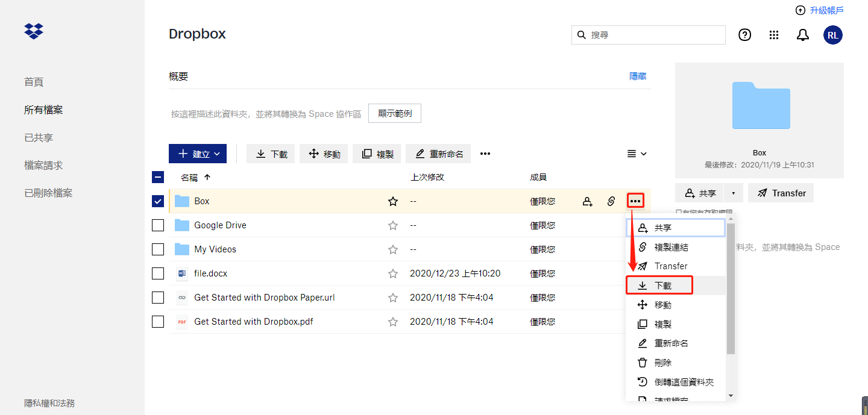
Task: Uncheck the Box folder checkbox
Action: [158, 201]
